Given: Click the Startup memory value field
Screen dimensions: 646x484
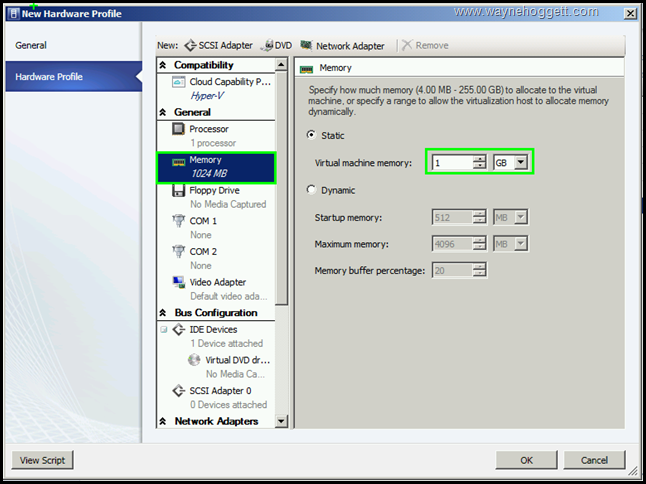Looking at the screenshot, I should pyautogui.click(x=452, y=217).
